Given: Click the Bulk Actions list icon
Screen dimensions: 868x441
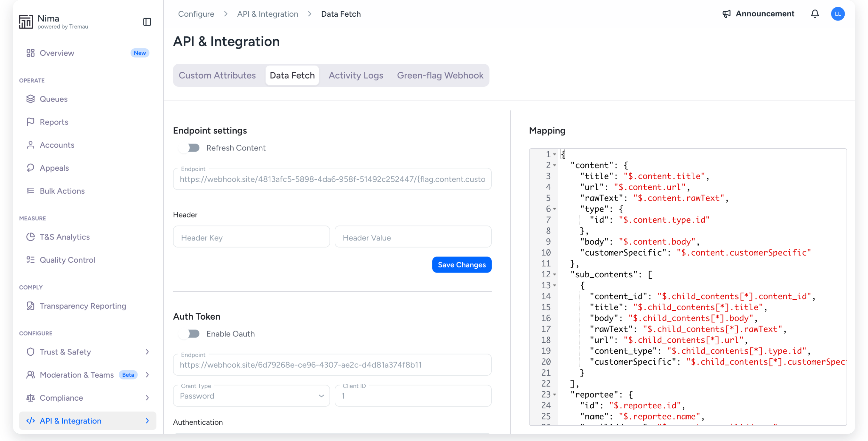Looking at the screenshot, I should pos(31,191).
